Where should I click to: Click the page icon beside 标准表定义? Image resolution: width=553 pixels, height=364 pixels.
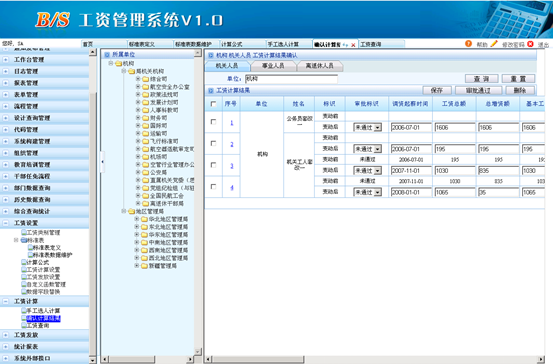[x=30, y=248]
